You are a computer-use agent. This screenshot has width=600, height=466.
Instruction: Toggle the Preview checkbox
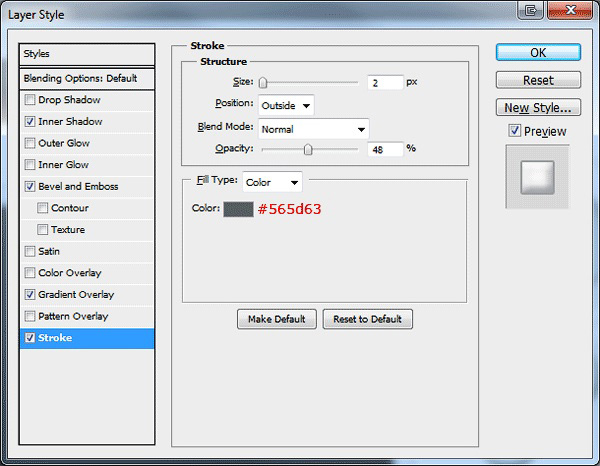click(x=515, y=131)
